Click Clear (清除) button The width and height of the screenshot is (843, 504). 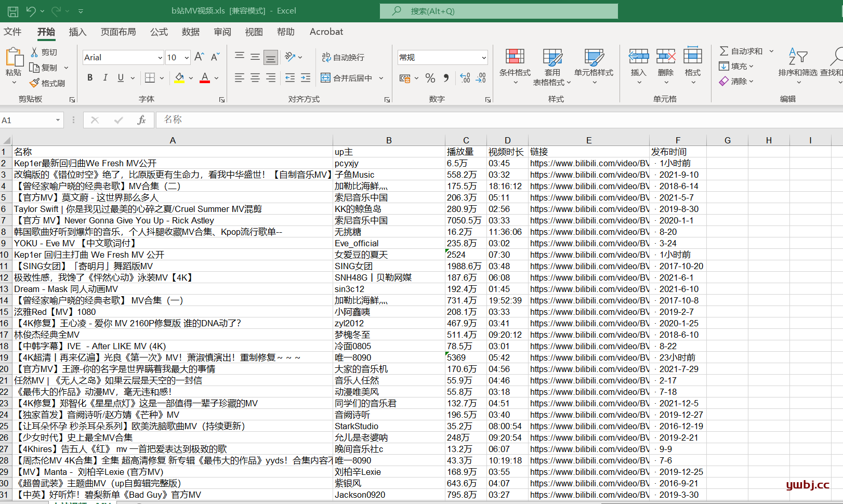click(x=736, y=81)
